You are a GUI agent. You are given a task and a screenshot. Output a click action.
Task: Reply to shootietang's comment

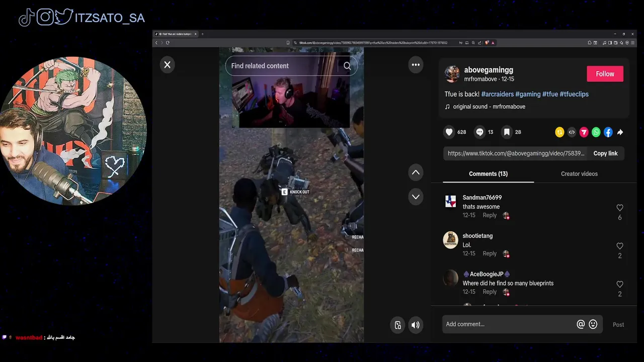point(490,253)
